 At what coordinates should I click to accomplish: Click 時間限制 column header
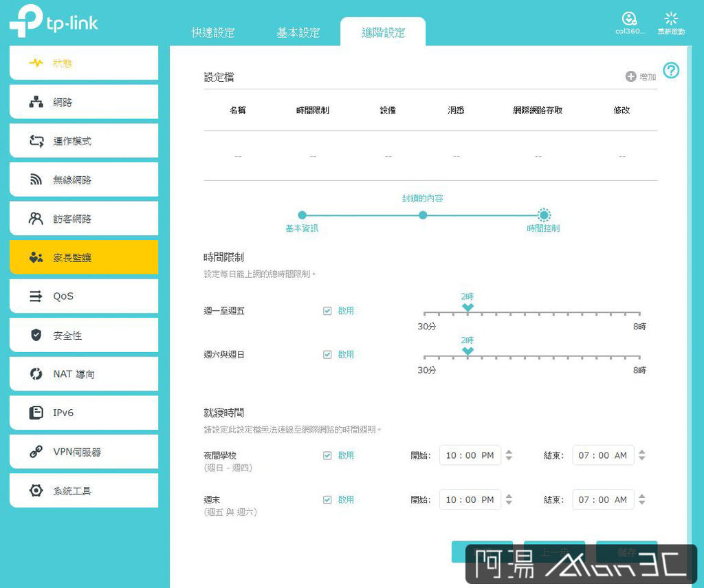tap(313, 110)
